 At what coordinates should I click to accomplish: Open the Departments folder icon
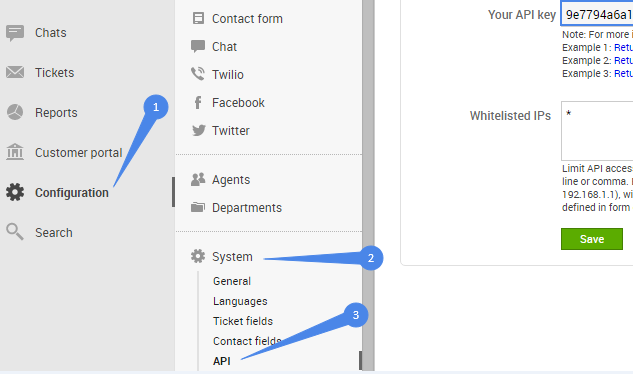(198, 207)
